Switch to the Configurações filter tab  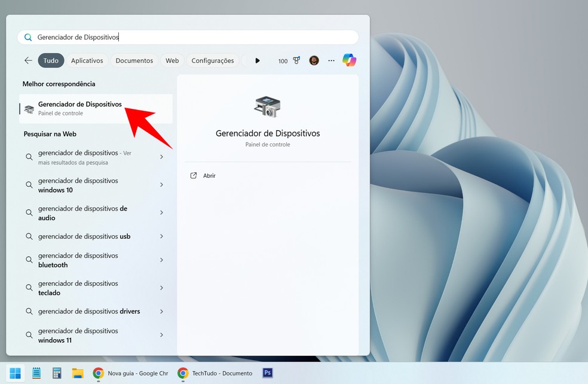coord(213,60)
